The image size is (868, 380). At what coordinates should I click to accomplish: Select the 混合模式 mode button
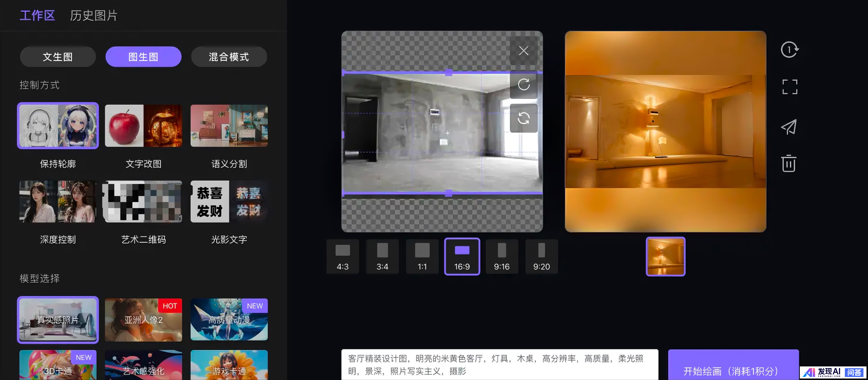[x=229, y=57]
